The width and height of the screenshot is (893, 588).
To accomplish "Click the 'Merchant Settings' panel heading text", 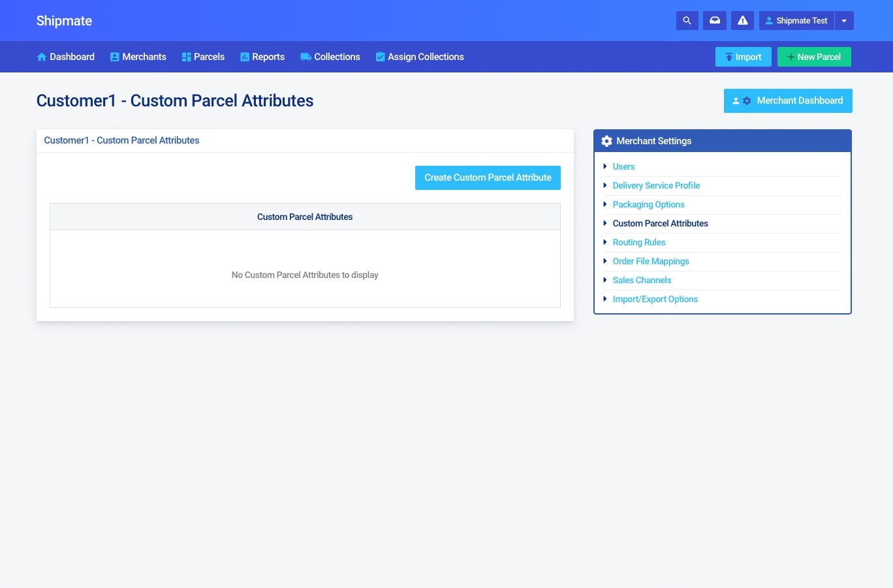I will click(x=653, y=141).
